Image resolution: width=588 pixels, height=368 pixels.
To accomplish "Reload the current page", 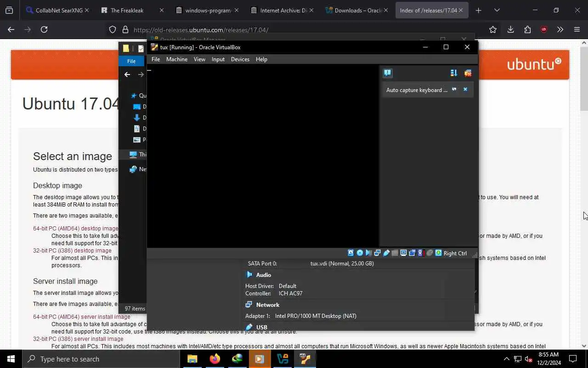I will pyautogui.click(x=44, y=29).
